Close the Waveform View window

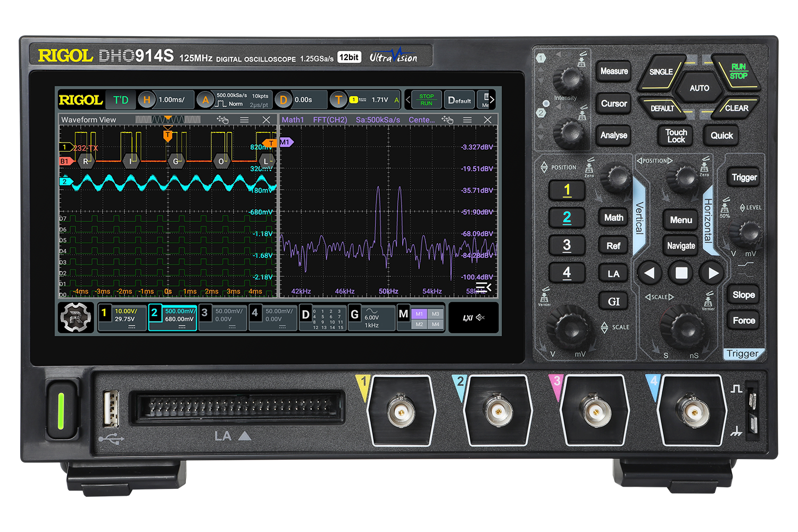(267, 120)
